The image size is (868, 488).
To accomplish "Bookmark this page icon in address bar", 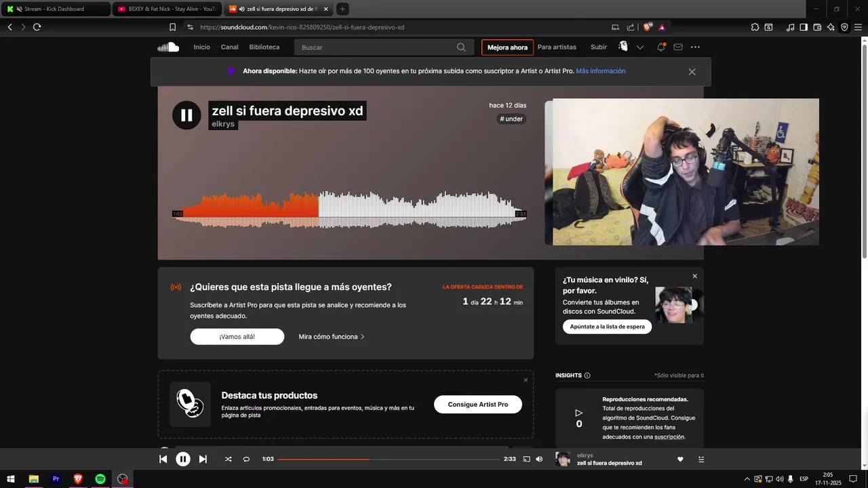I will [172, 27].
